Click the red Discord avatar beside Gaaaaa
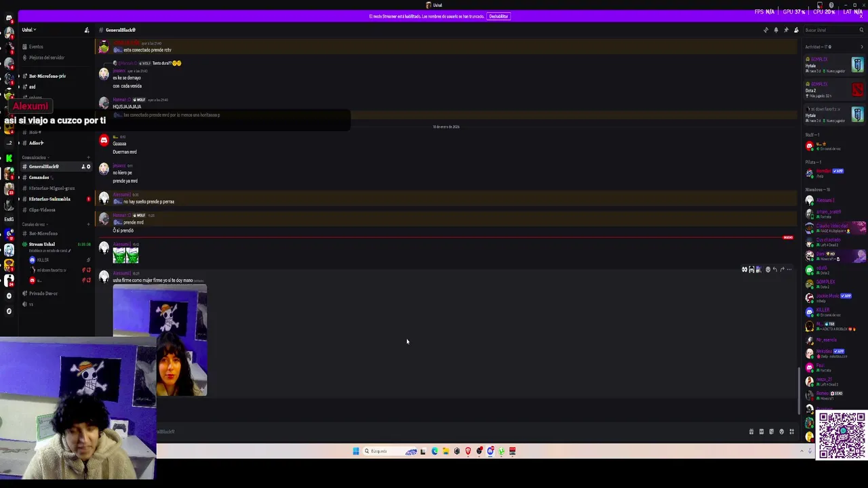 [104, 141]
